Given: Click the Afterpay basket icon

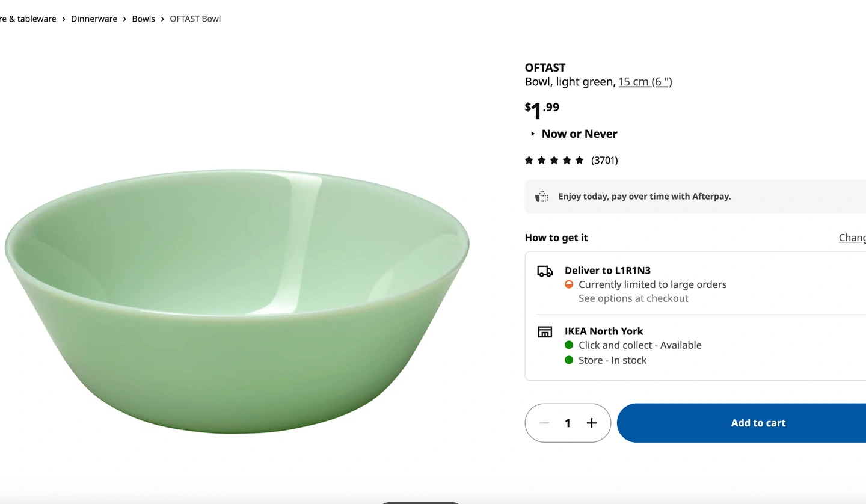Looking at the screenshot, I should tap(542, 197).
